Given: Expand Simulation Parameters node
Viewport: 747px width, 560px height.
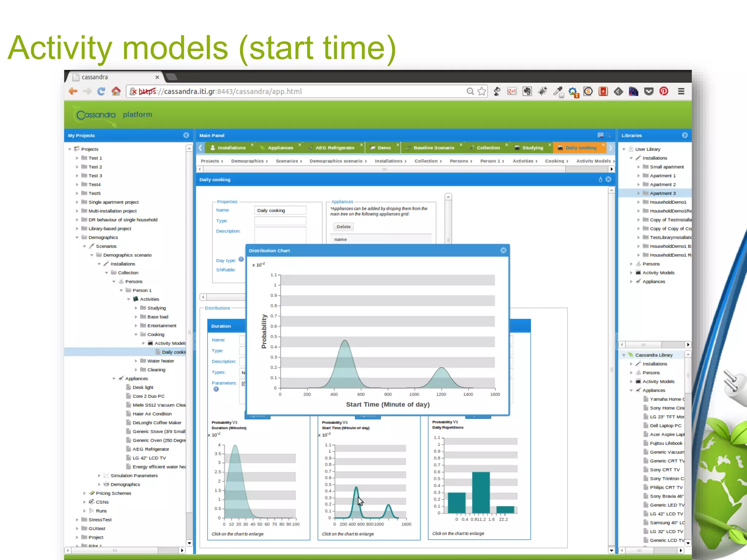Looking at the screenshot, I should [99, 475].
